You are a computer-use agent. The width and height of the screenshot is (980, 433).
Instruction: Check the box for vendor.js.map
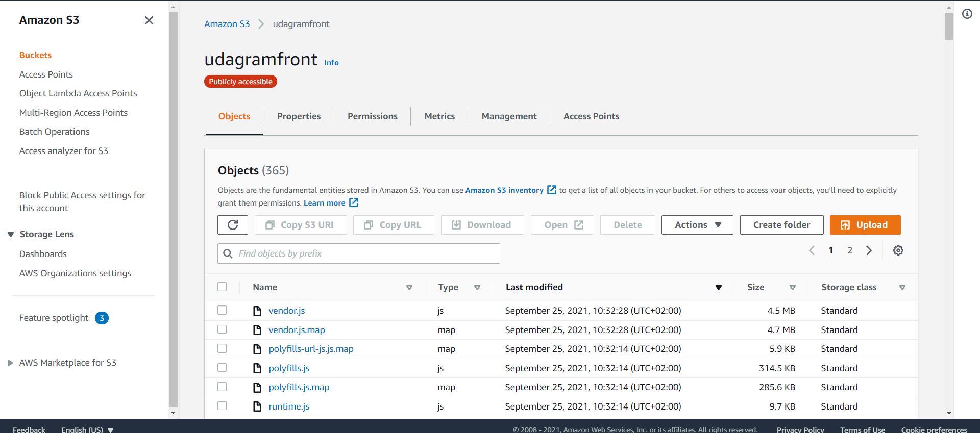[222, 329]
